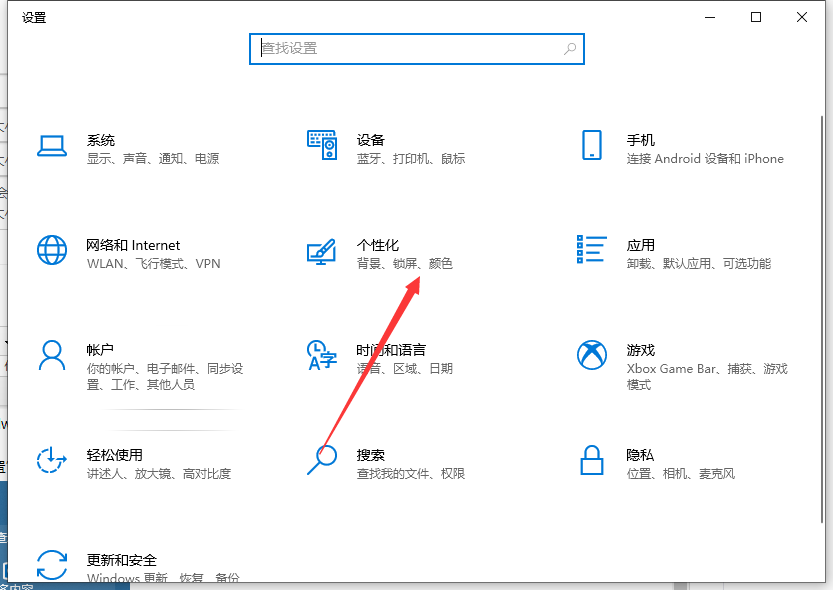
Task: Select the Accounts person icon
Action: tap(51, 354)
